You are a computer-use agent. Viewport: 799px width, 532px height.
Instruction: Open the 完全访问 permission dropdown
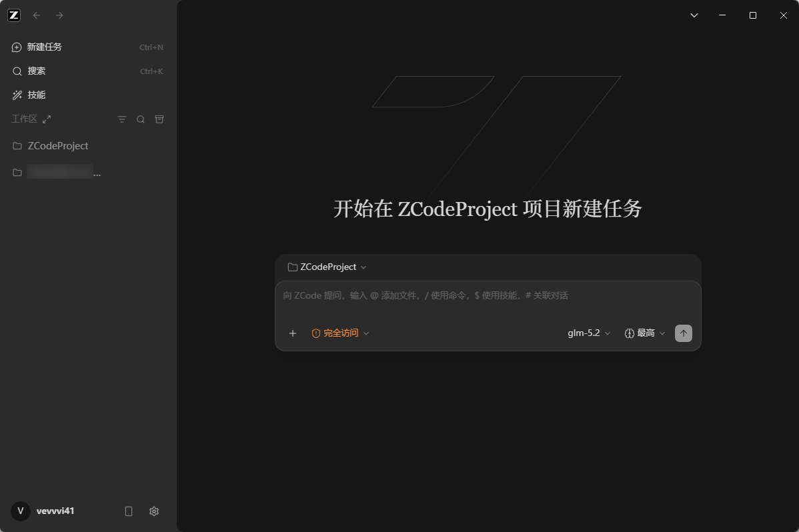click(x=340, y=333)
